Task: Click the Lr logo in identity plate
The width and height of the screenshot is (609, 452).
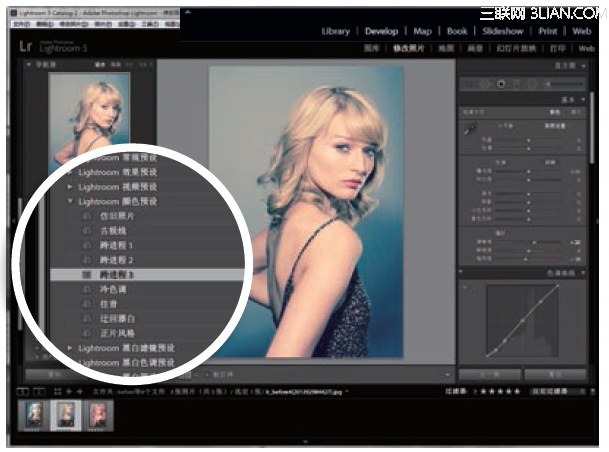Action: pyautogui.click(x=26, y=46)
